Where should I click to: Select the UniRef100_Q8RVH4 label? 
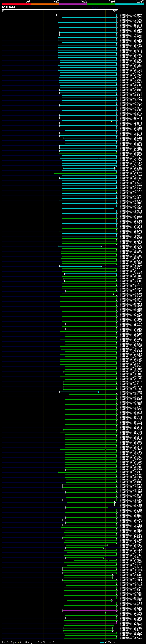coord(131,128)
